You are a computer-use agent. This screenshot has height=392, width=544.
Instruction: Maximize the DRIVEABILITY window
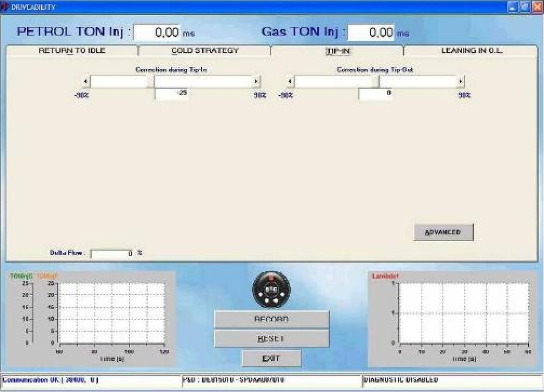(x=525, y=7)
